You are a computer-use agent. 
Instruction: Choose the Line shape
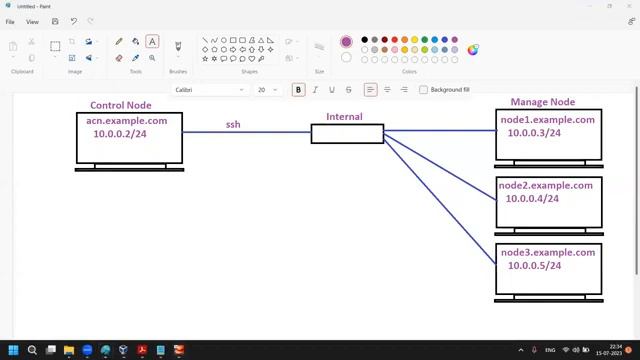pyautogui.click(x=205, y=40)
